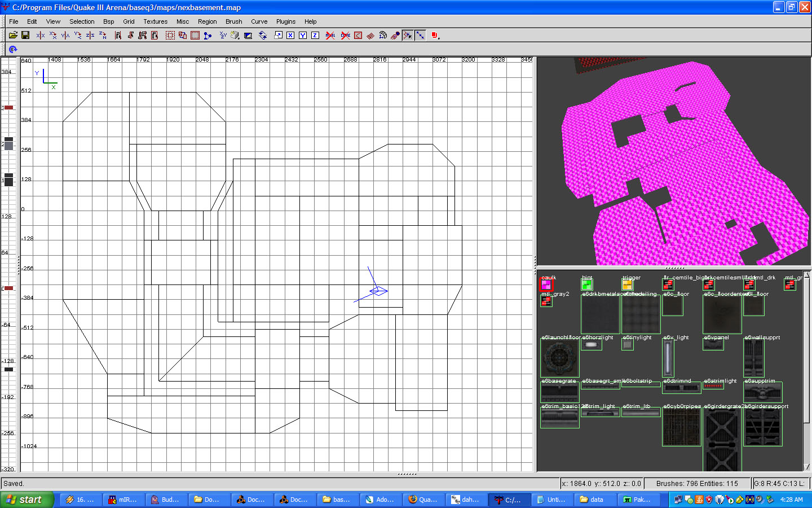Switch to the Pak... taskbar button
Image resolution: width=812 pixels, height=508 pixels.
(638, 500)
